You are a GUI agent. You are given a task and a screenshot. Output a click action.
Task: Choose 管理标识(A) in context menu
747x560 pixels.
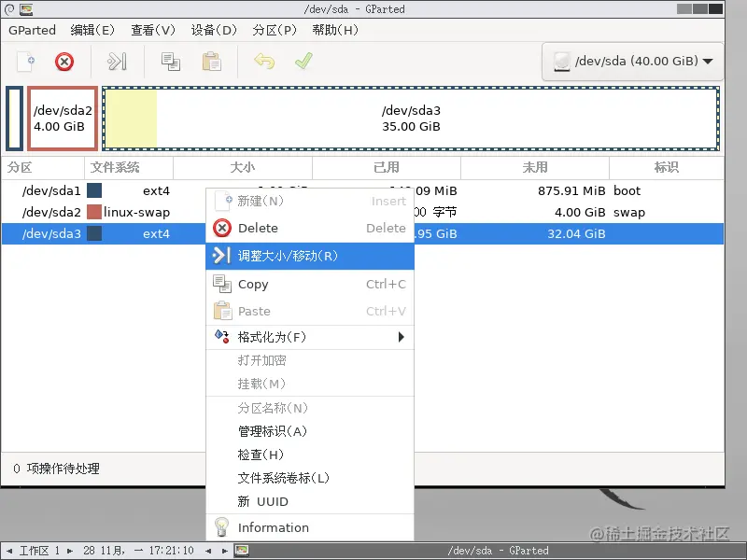tap(310, 431)
